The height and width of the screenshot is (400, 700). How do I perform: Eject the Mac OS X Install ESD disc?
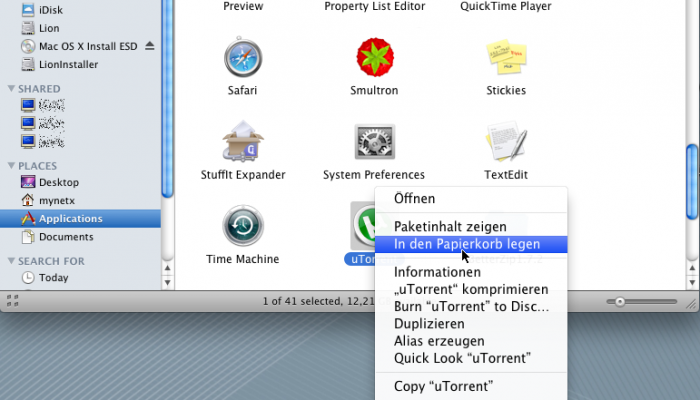[150, 46]
